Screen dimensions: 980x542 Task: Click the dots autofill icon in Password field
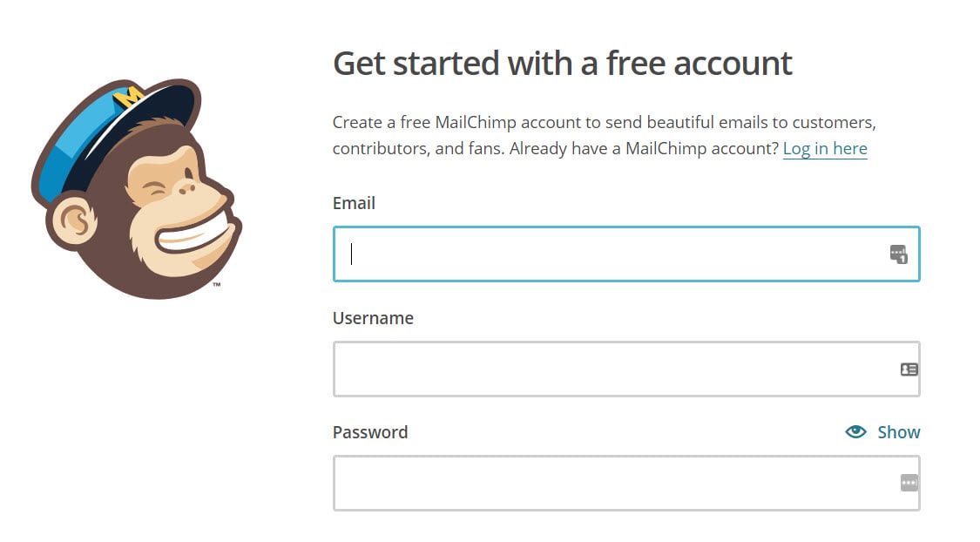[x=909, y=483]
